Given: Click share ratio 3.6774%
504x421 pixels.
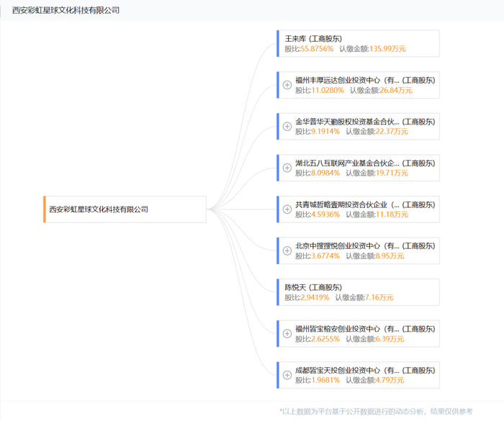Looking at the screenshot, I should click(x=325, y=255).
